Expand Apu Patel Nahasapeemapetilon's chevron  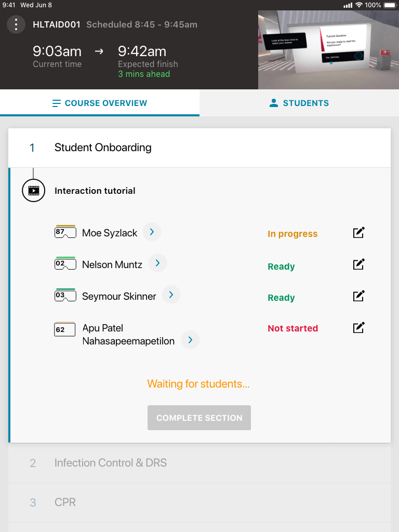190,340
